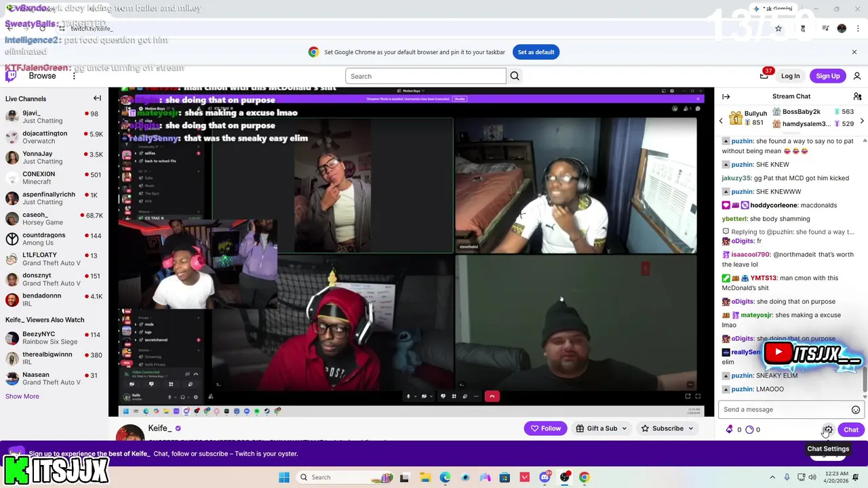Go to the next gifter leaderboard page
The image size is (868, 488).
[862, 121]
